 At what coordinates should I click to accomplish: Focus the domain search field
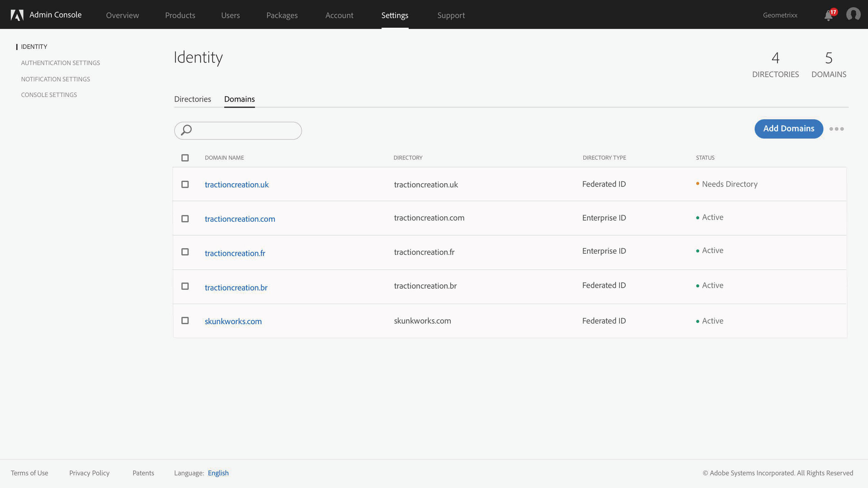pyautogui.click(x=238, y=131)
